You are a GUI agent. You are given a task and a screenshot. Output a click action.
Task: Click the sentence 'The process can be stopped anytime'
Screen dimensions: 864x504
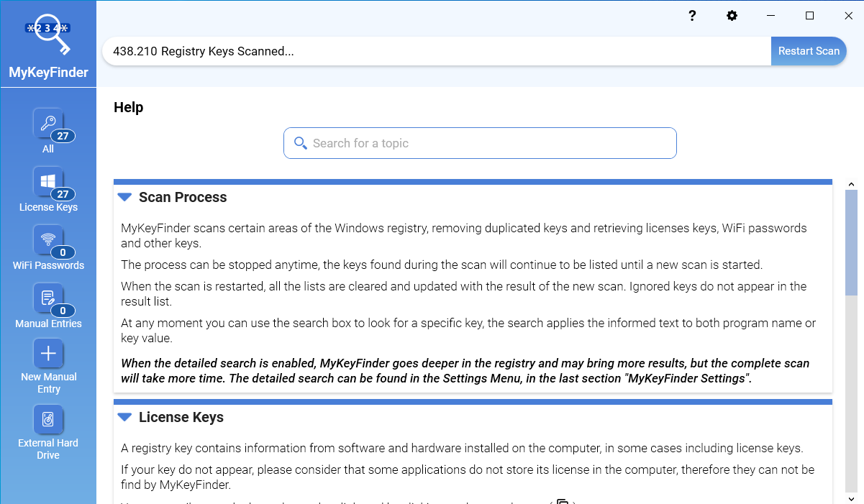click(442, 265)
